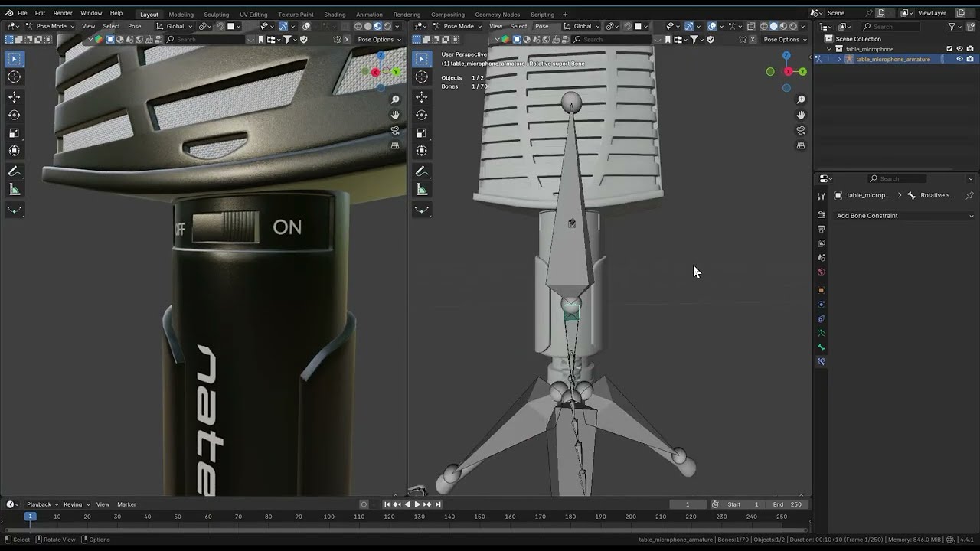
Task: Open Pose Mode dropdown in left viewport
Action: [51, 26]
